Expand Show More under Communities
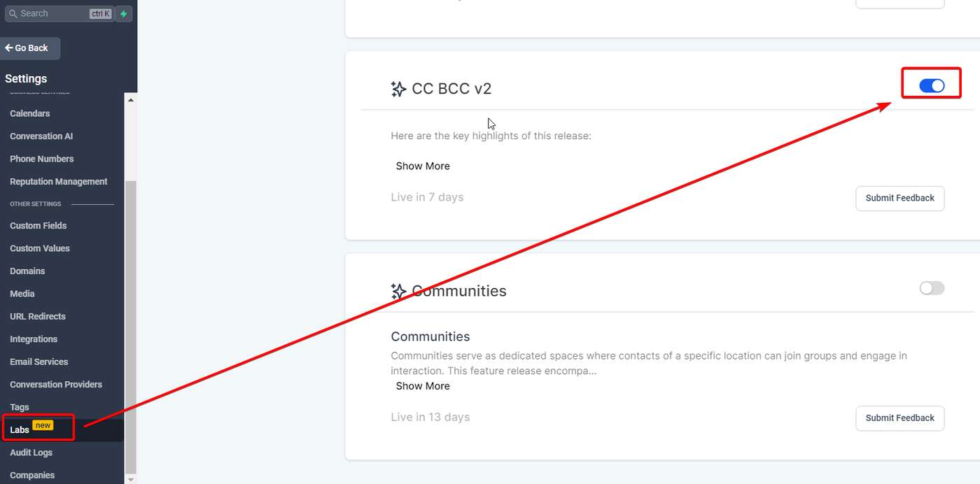This screenshot has width=980, height=484. (423, 386)
